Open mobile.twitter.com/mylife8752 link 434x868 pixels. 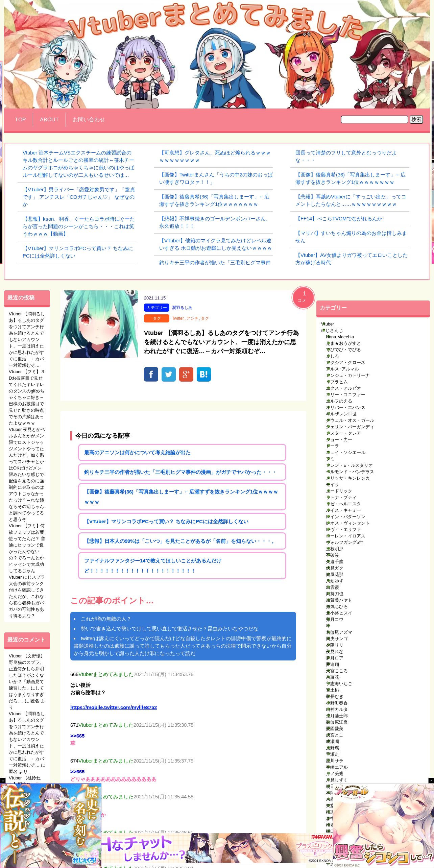point(114,707)
